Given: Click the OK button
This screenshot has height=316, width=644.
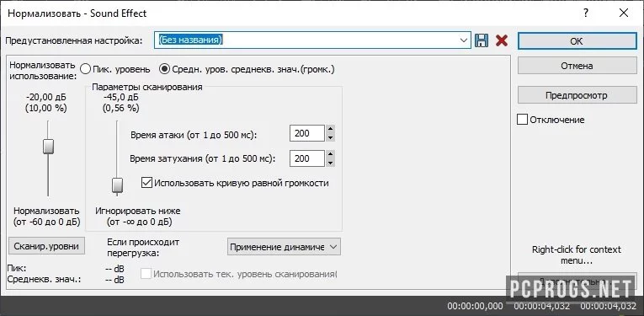Looking at the screenshot, I should point(577,41).
